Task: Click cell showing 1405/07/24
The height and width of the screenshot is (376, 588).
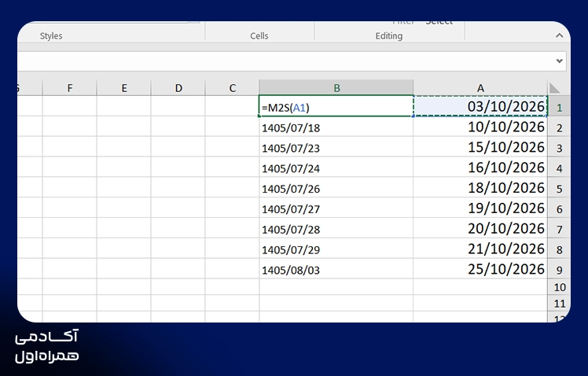Action: click(x=336, y=168)
